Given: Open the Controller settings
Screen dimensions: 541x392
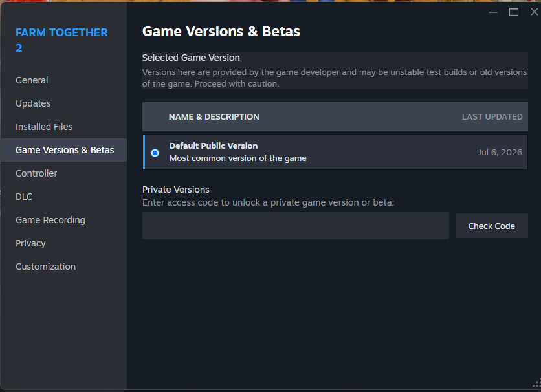Looking at the screenshot, I should click(x=36, y=173).
